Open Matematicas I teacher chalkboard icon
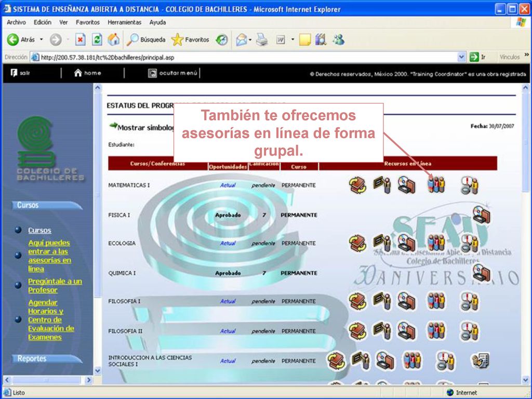Image resolution: width=532 pixels, height=399 pixels. [x=382, y=185]
